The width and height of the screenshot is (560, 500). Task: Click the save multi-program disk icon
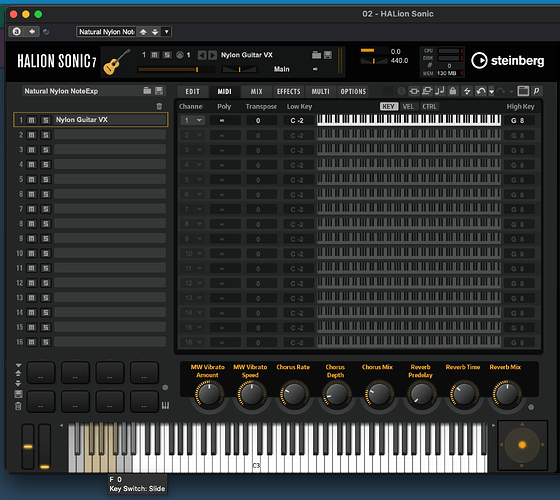coord(159,91)
